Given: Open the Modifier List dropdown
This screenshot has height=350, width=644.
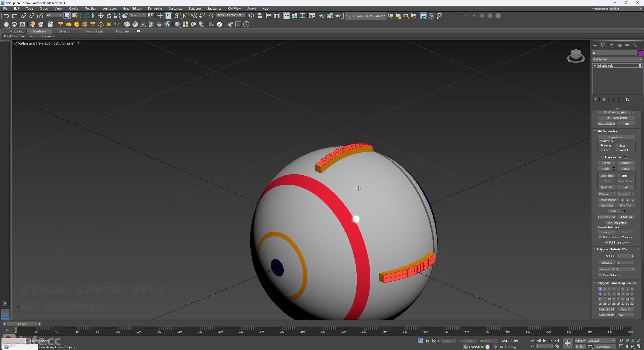Looking at the screenshot, I should [617, 59].
